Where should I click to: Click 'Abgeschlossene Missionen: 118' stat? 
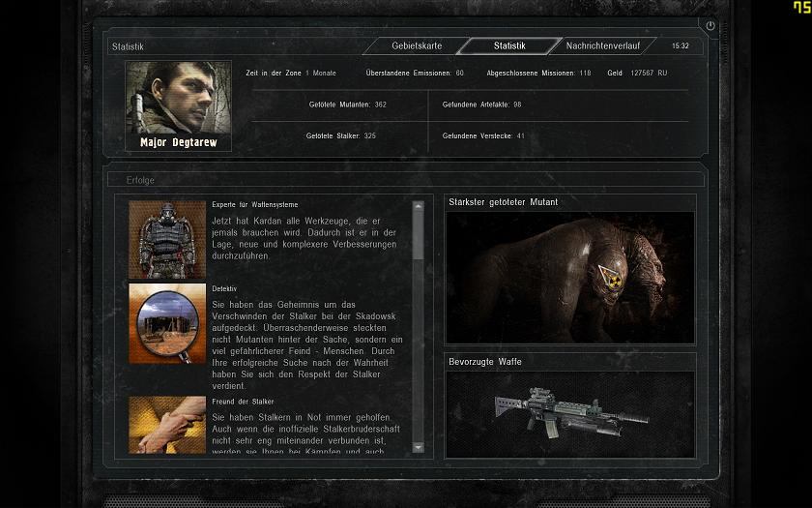point(538,74)
